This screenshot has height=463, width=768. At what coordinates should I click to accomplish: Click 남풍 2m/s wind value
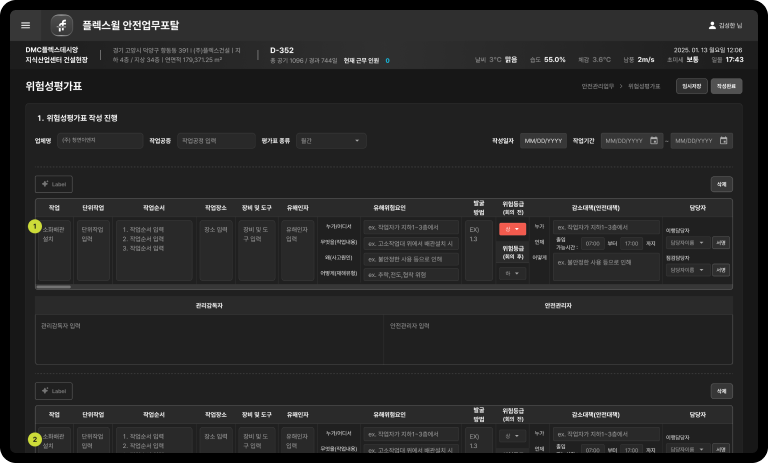point(639,60)
